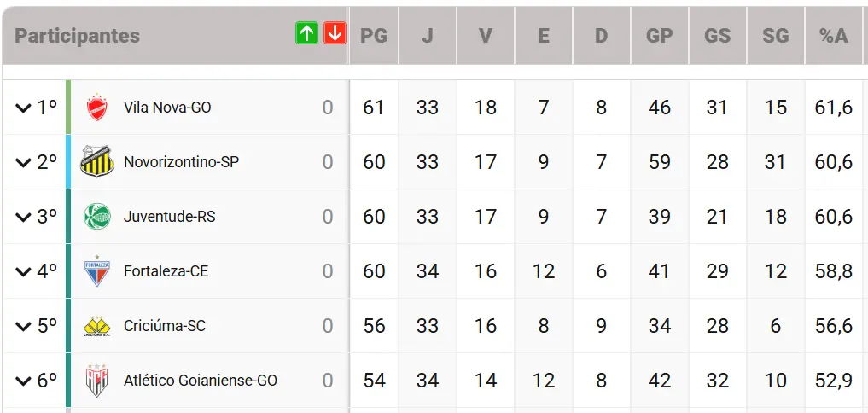Sort by the PG column header

click(x=374, y=36)
